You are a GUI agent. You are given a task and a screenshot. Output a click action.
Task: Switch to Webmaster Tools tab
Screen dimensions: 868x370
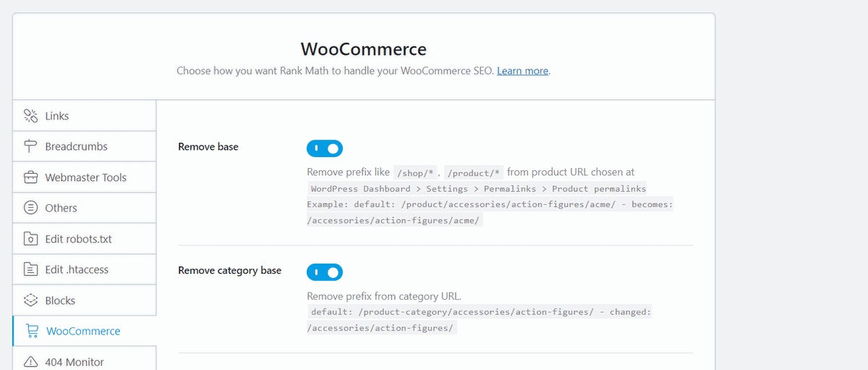click(85, 177)
